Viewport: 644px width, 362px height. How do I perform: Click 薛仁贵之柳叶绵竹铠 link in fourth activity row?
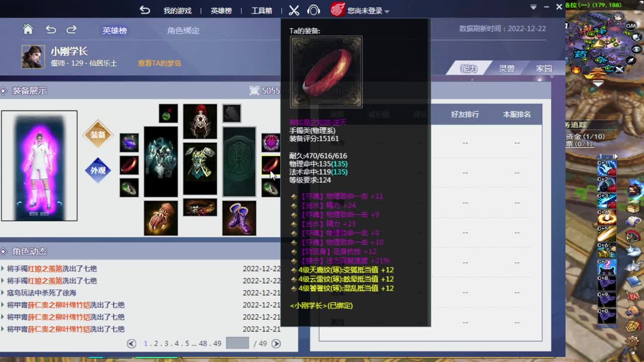point(59,305)
